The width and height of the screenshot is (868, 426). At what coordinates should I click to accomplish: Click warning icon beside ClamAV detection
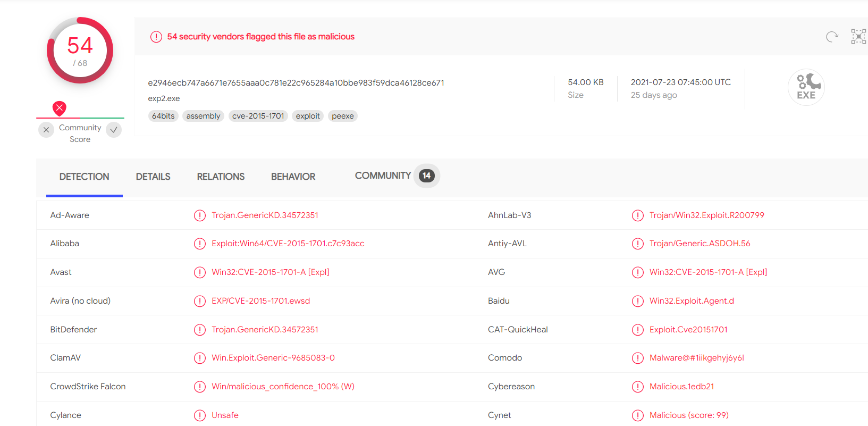click(200, 358)
